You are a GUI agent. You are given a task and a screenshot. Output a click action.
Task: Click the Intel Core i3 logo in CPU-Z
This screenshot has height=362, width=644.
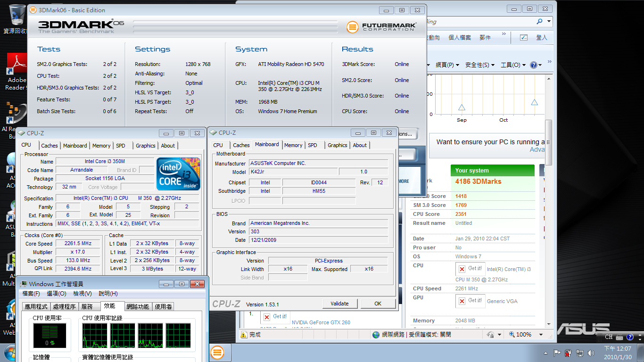[178, 174]
